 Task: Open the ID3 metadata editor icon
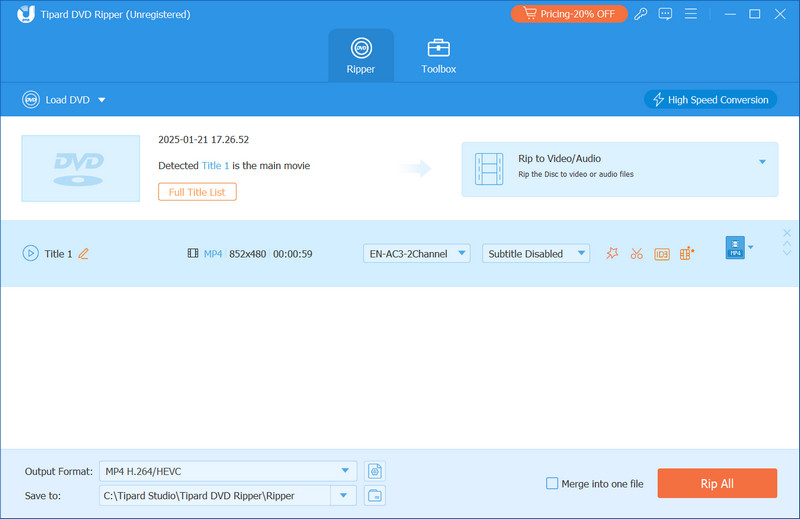pos(662,254)
